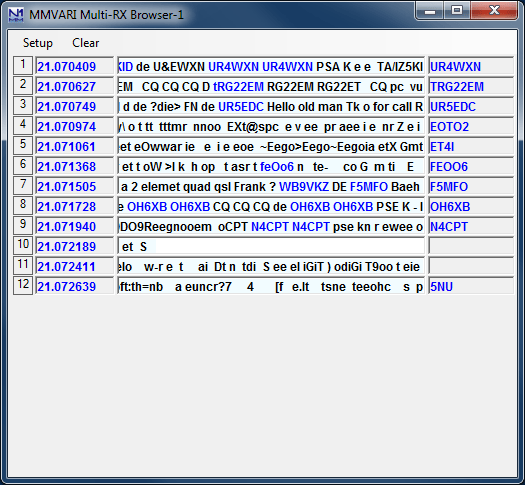Viewport: 525px width, 485px height.
Task: Click decoded text 'et S' in channel 10
Action: [134, 247]
